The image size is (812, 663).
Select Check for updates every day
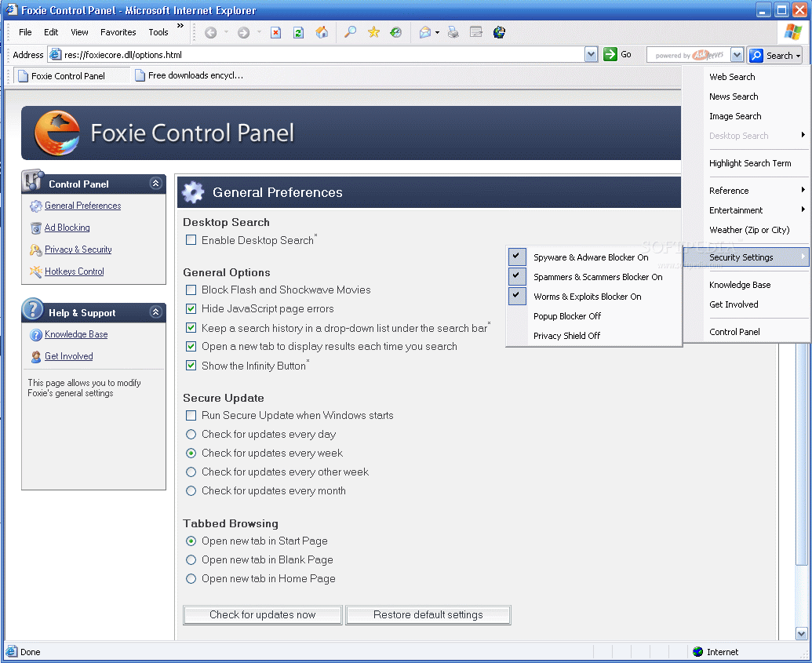point(191,434)
